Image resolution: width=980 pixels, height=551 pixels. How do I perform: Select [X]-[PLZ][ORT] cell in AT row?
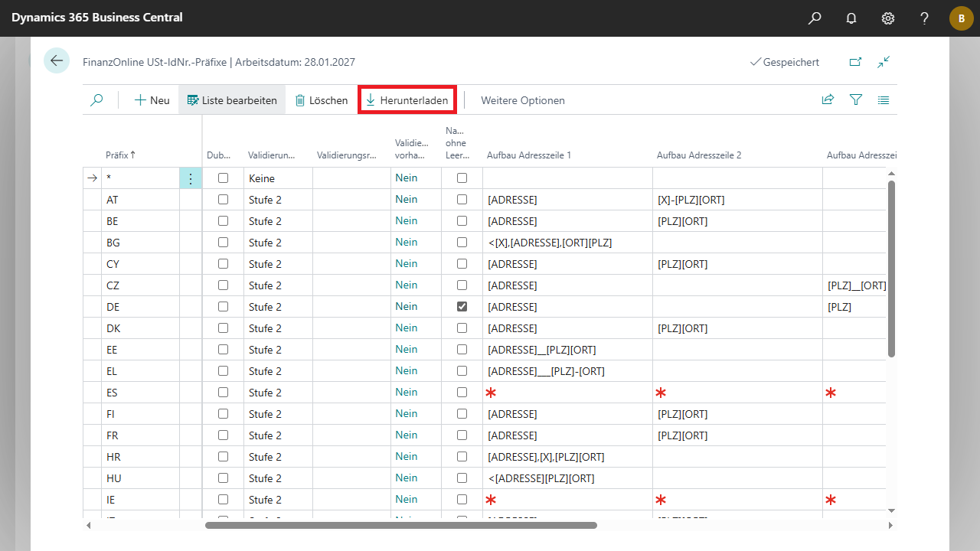[x=737, y=200]
